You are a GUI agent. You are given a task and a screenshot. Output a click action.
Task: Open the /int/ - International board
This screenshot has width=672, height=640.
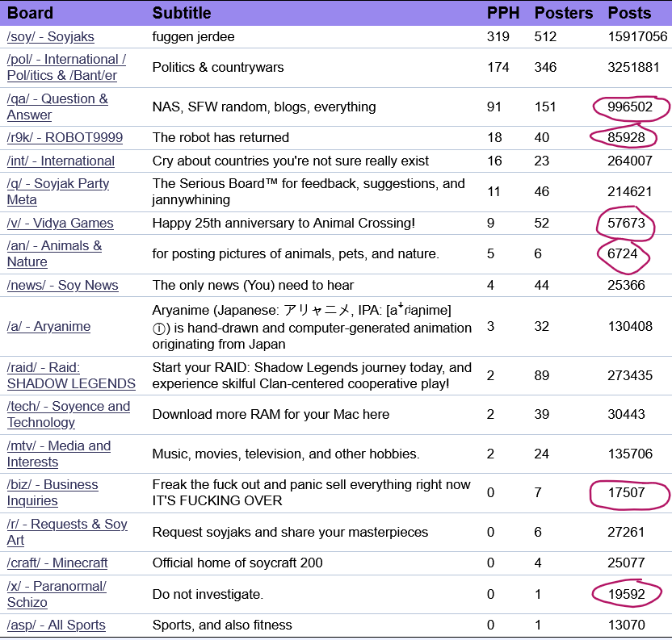click(x=61, y=161)
